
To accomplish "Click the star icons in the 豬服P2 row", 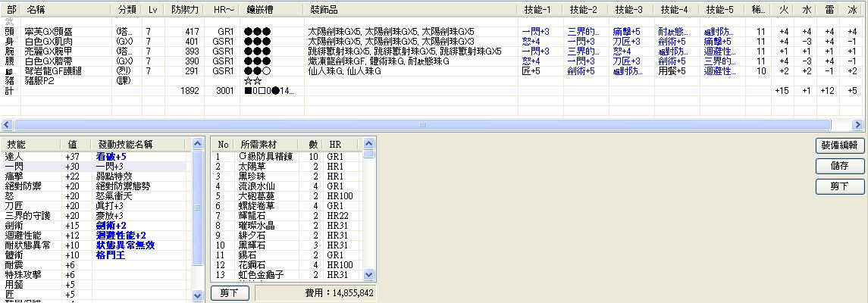I will [252, 80].
